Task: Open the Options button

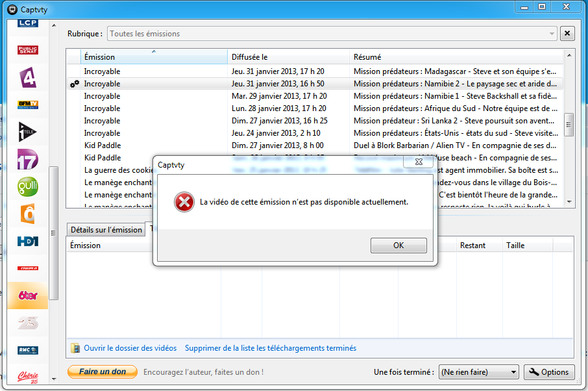Action: (548, 372)
